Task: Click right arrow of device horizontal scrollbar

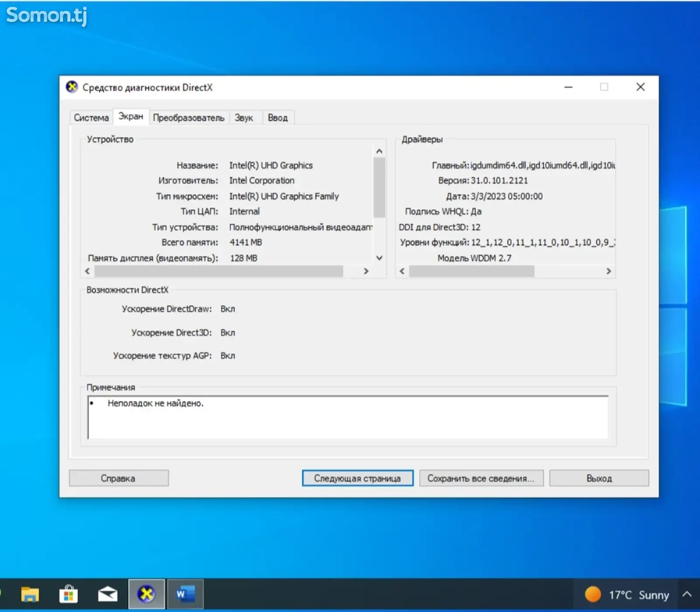Action: tap(366, 271)
